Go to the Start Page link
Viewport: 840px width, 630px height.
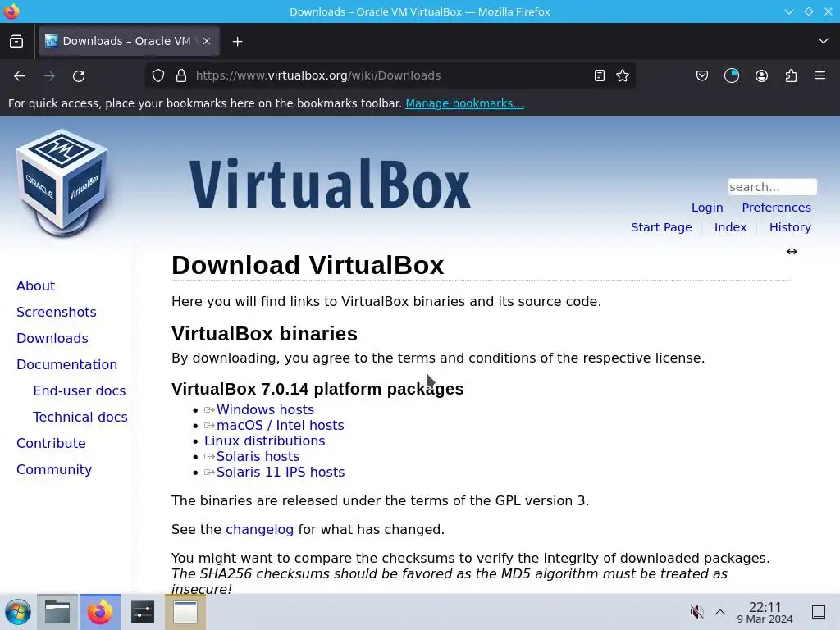point(661,227)
